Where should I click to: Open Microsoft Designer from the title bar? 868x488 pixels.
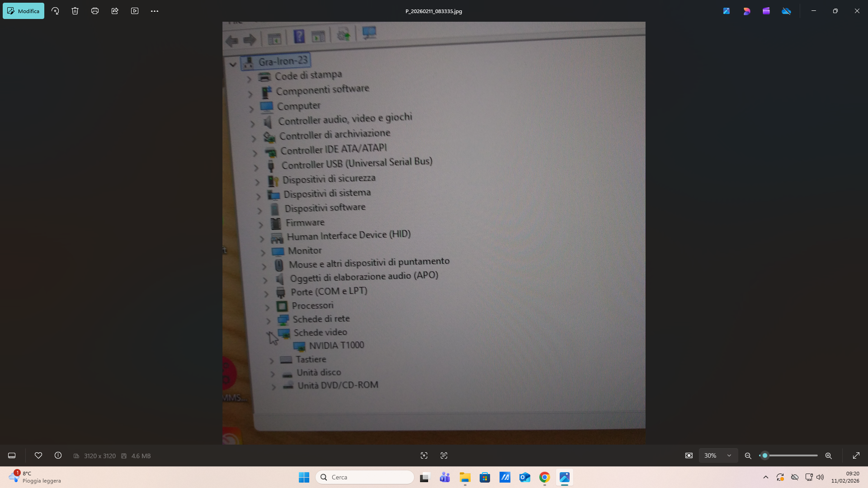click(746, 11)
